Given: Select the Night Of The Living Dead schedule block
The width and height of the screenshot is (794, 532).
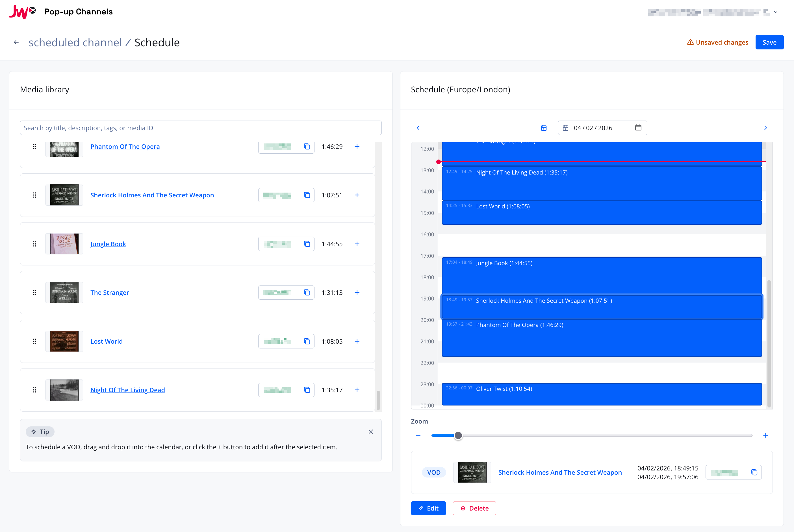Looking at the screenshot, I should point(602,183).
